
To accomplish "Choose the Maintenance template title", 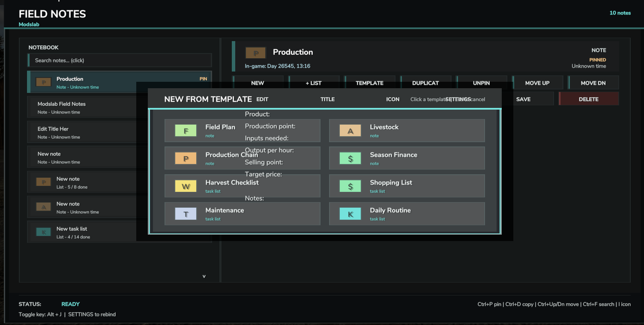I will (225, 210).
